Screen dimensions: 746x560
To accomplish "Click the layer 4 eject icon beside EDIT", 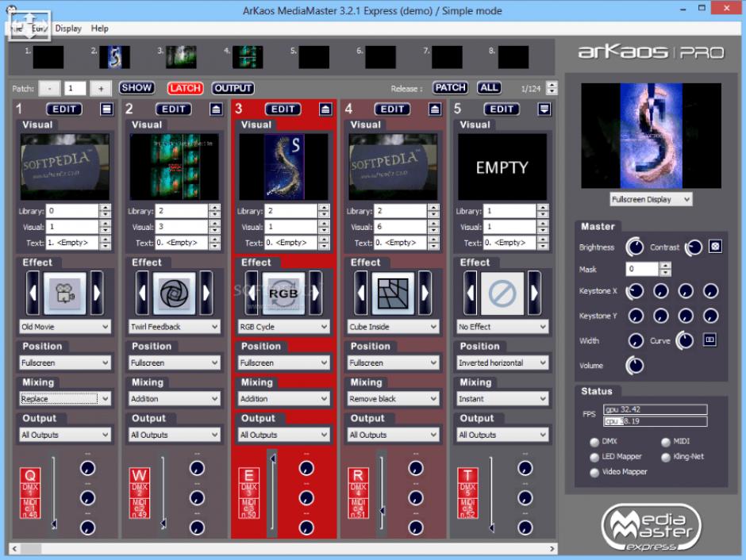I will coord(435,109).
